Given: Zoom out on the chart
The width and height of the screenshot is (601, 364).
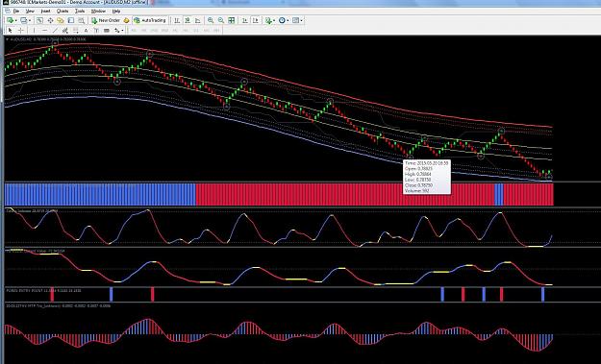Looking at the screenshot, I should [x=221, y=20].
